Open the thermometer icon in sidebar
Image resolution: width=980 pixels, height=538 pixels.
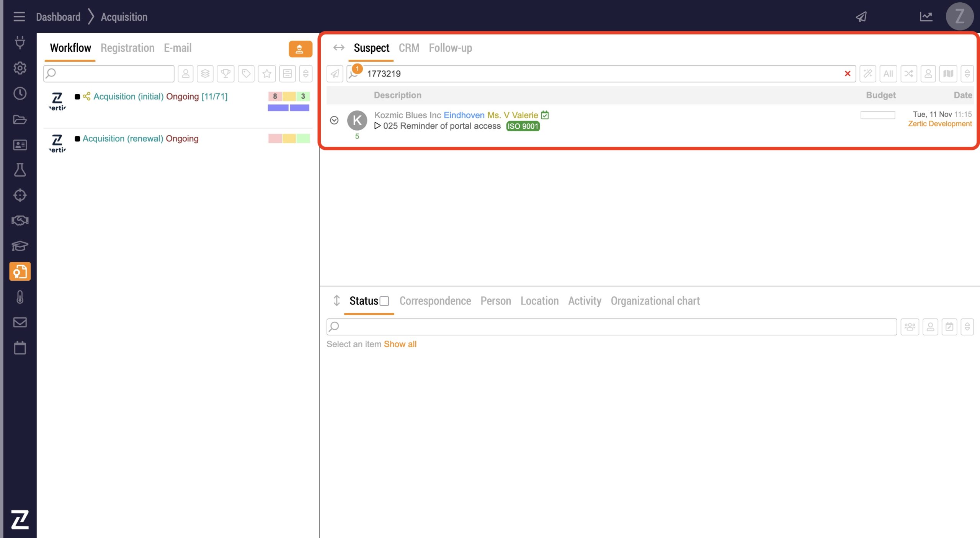click(x=20, y=297)
